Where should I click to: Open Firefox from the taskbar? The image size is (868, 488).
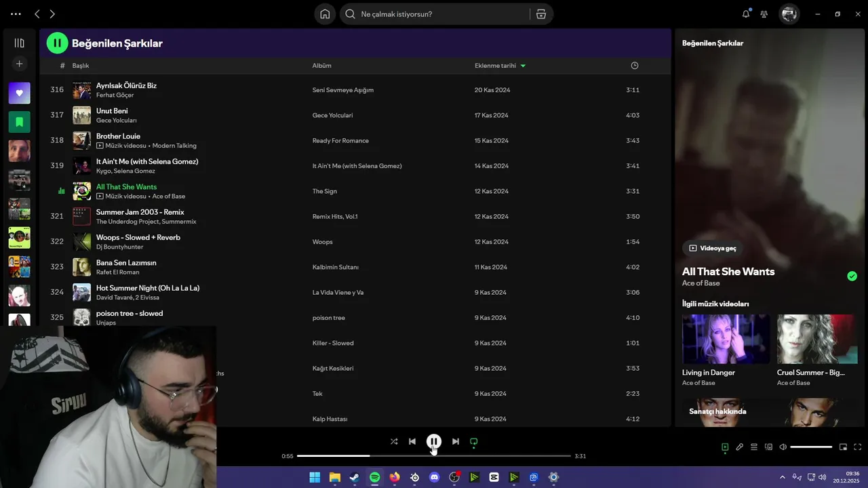pos(395,477)
